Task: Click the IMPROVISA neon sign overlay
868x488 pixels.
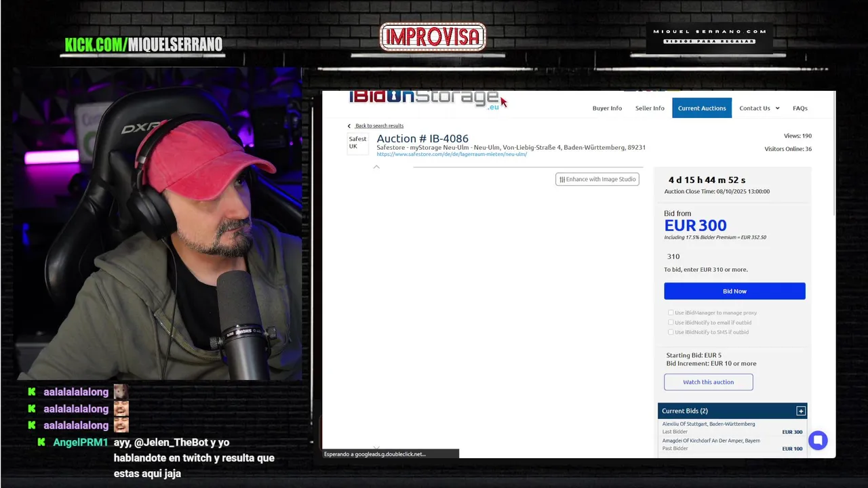Action: (x=433, y=37)
